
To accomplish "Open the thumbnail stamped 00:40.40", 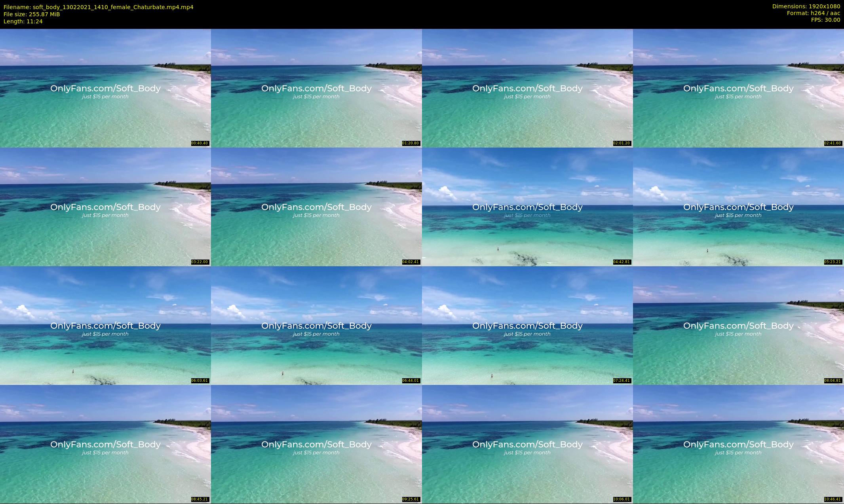I will 105,88.
